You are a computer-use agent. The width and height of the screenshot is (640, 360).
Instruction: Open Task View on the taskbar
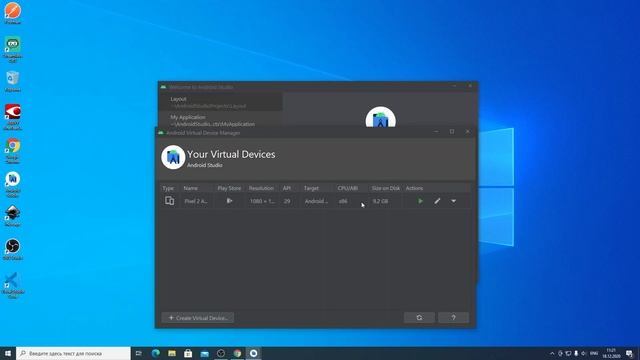pos(139,353)
